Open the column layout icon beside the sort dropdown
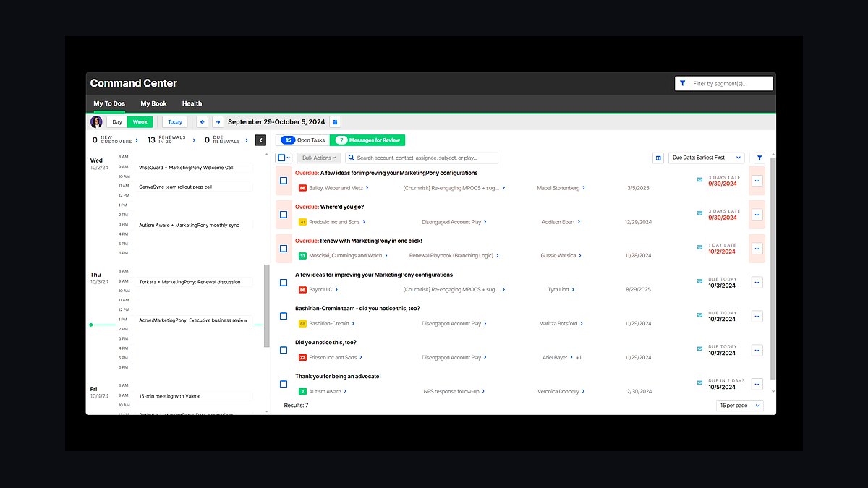 658,158
